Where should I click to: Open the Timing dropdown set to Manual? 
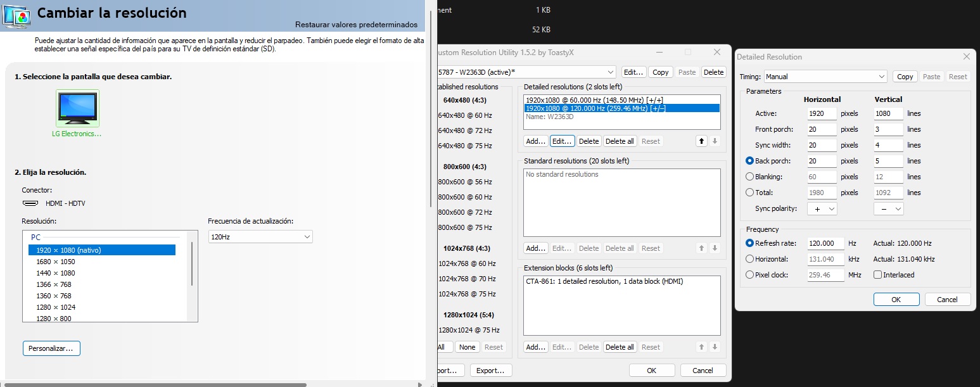tap(825, 77)
